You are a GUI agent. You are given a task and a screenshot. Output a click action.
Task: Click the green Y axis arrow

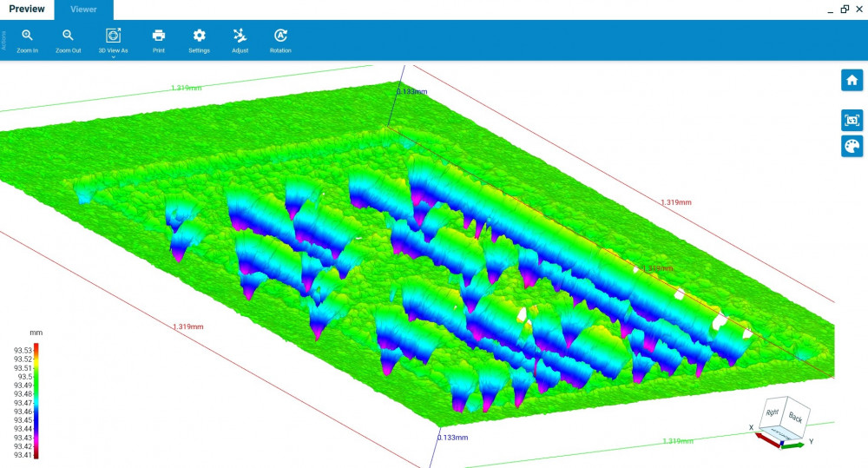coord(794,445)
